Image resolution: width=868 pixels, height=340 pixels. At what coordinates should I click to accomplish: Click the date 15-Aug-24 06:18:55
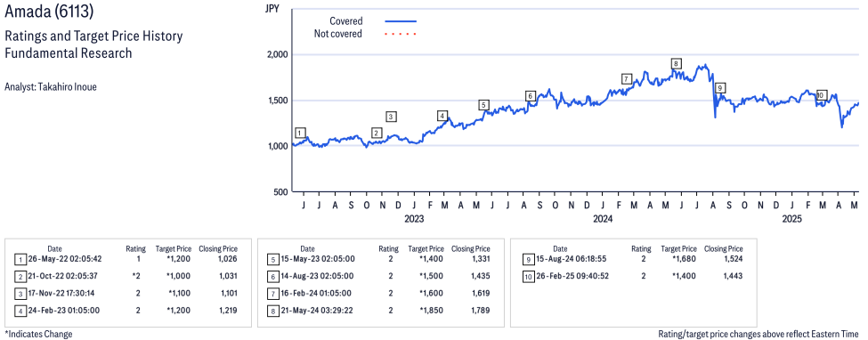point(572,259)
